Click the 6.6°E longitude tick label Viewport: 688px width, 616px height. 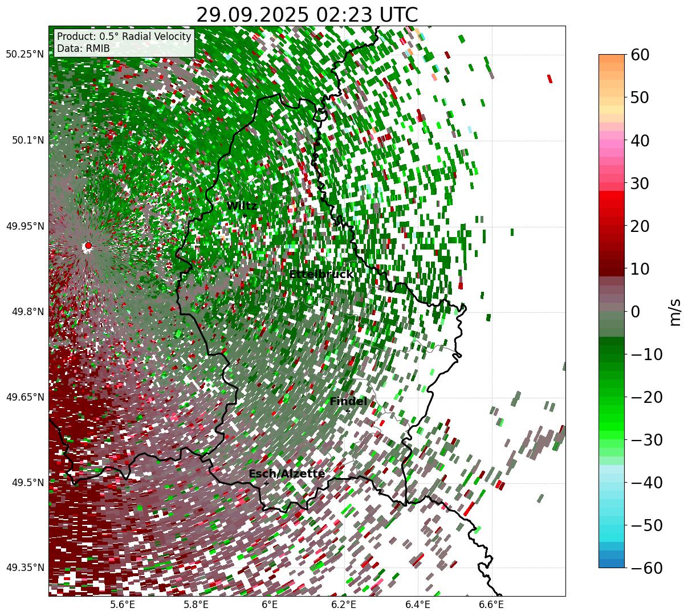(x=491, y=604)
